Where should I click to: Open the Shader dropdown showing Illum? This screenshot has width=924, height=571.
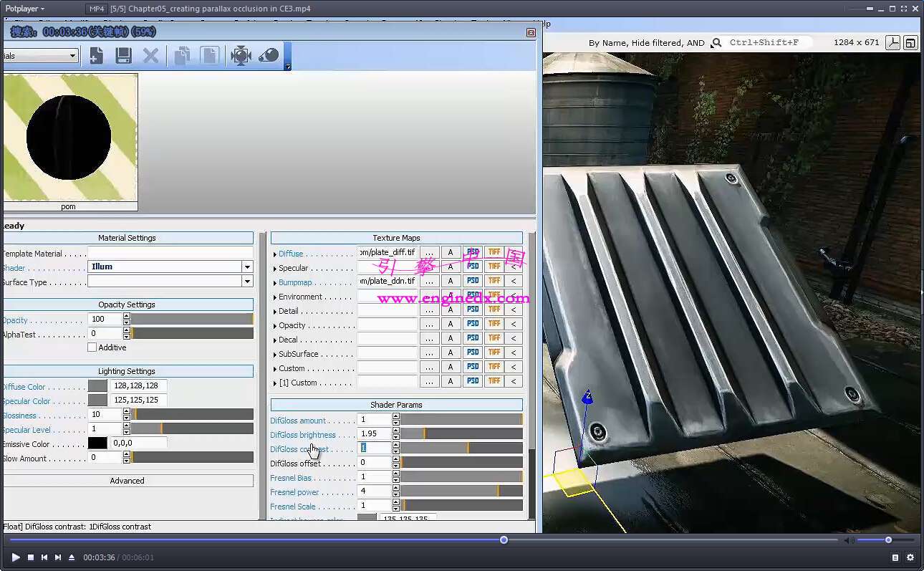coord(248,267)
